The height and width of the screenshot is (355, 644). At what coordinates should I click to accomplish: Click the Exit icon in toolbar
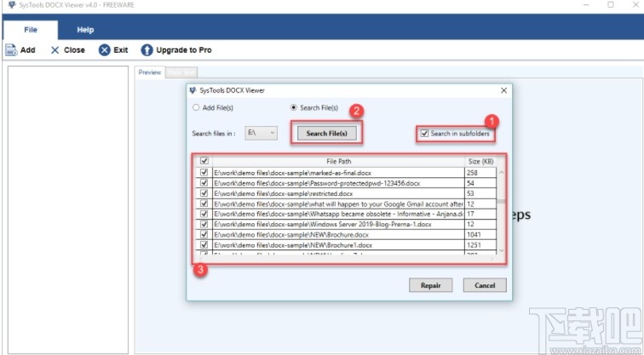click(x=105, y=50)
